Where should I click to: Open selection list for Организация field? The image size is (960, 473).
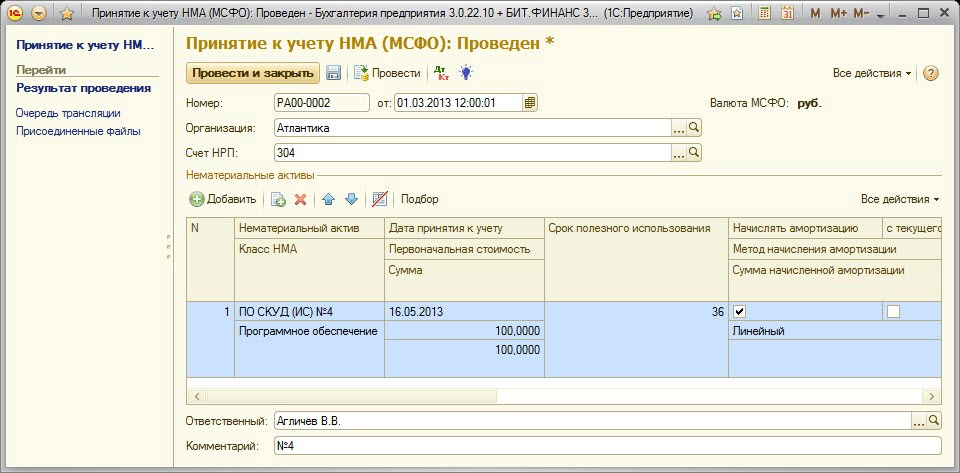coord(679,128)
